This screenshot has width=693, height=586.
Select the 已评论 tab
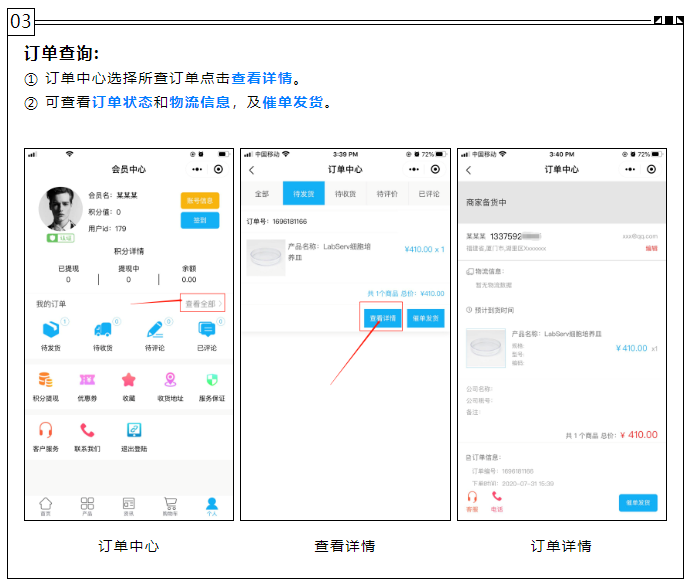[428, 194]
